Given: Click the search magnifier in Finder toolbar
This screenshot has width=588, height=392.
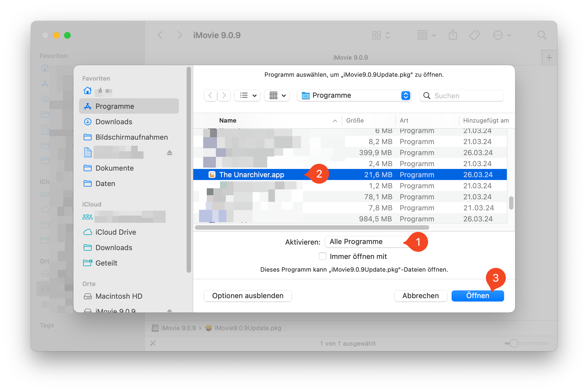Looking at the screenshot, I should point(542,35).
